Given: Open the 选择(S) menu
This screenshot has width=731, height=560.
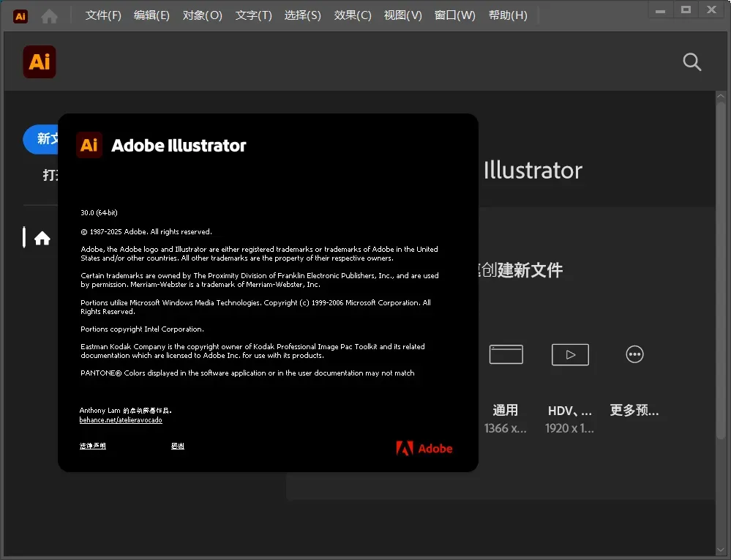Looking at the screenshot, I should 302,15.
